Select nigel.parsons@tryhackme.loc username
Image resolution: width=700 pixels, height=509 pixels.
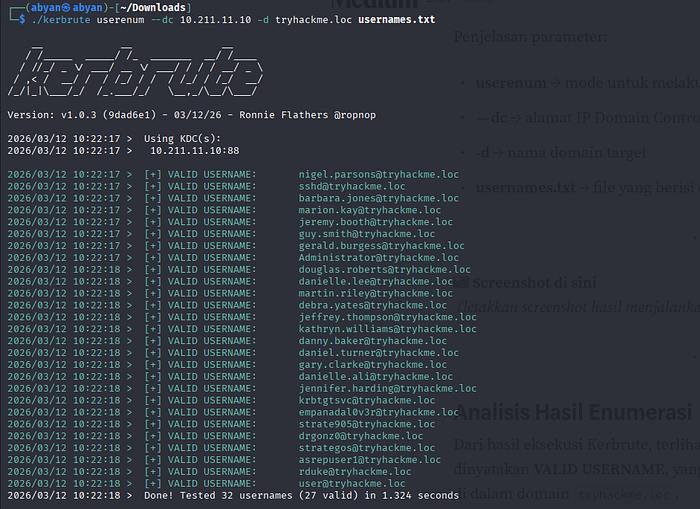tap(379, 175)
